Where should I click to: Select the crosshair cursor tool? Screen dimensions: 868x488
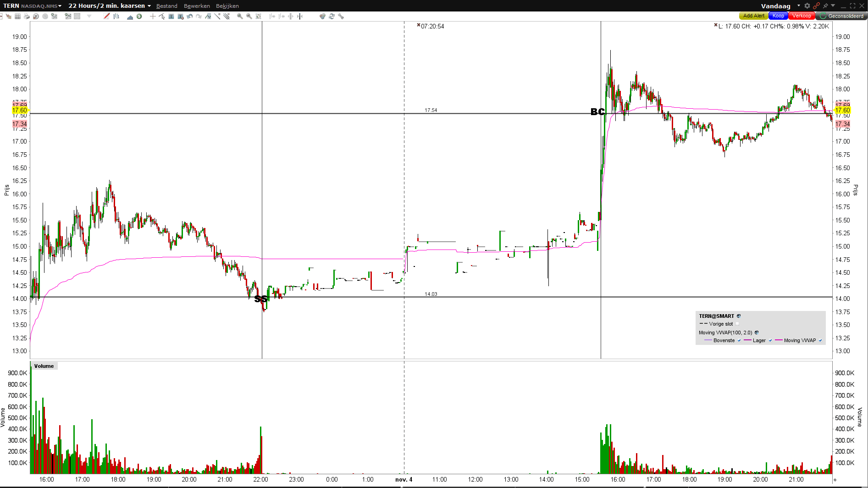pyautogui.click(x=153, y=17)
